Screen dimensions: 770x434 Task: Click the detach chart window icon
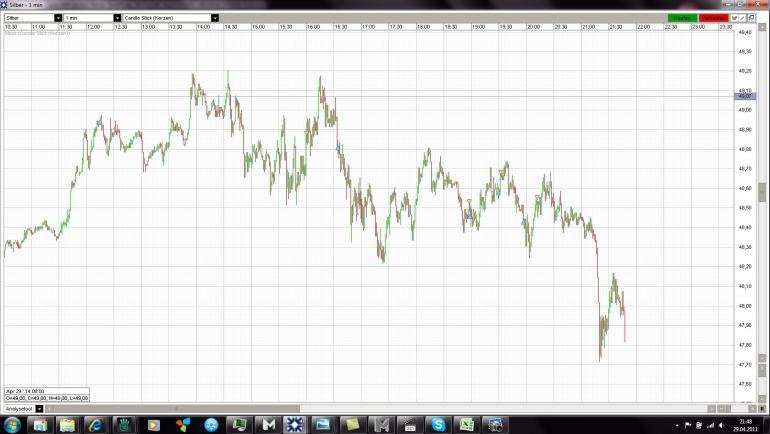(x=751, y=18)
